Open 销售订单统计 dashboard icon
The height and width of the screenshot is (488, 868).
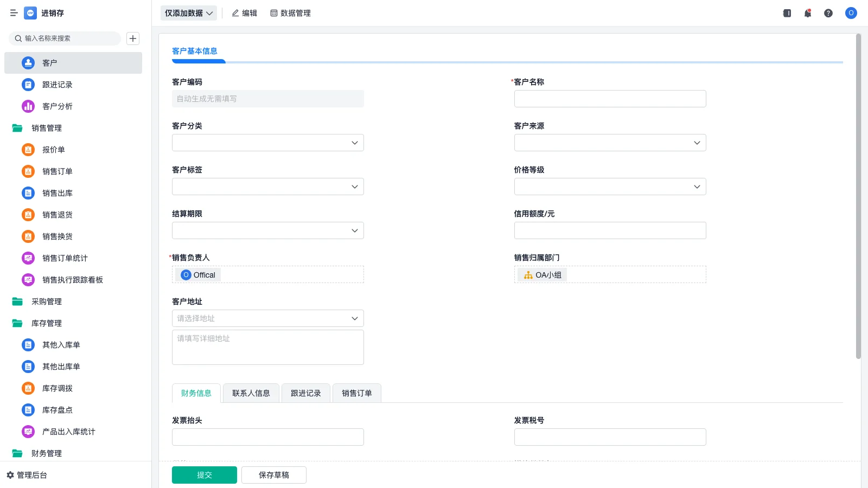[x=28, y=258]
